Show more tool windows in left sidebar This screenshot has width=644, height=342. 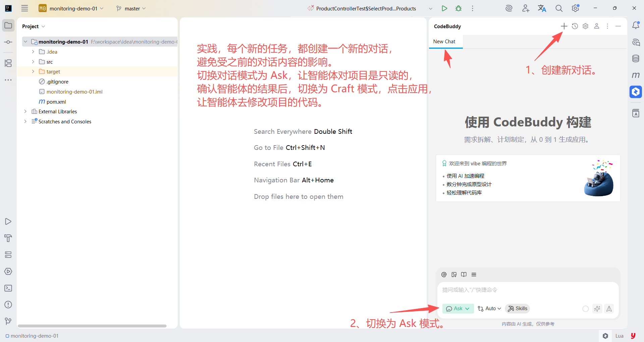pyautogui.click(x=8, y=80)
